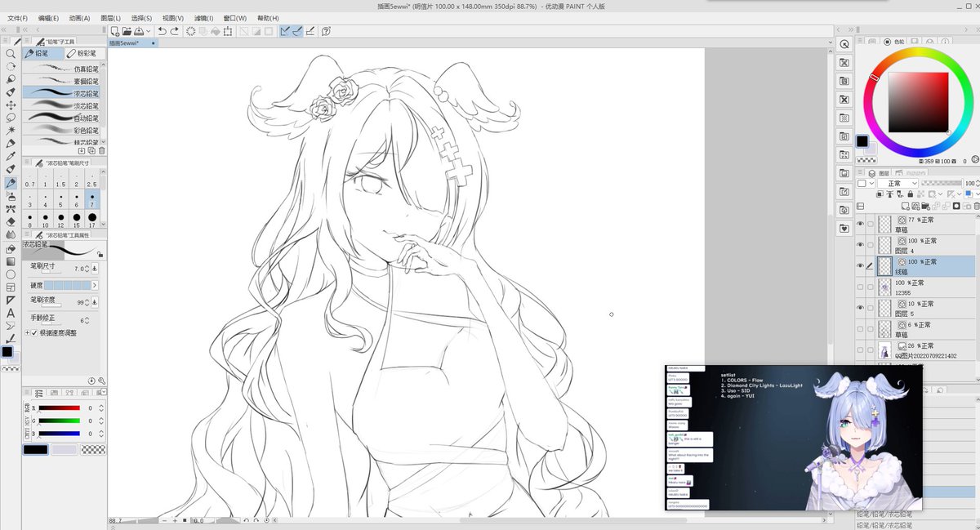Open brush size 笔刷尺寸 dynamics button
The image size is (980, 530).
pyautogui.click(x=95, y=268)
